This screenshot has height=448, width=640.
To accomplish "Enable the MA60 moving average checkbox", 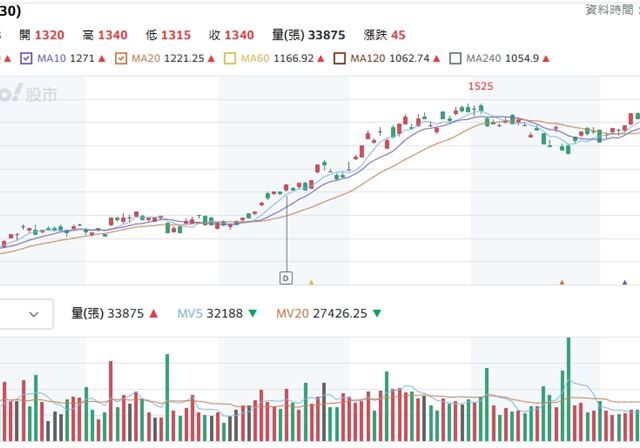I will point(229,58).
